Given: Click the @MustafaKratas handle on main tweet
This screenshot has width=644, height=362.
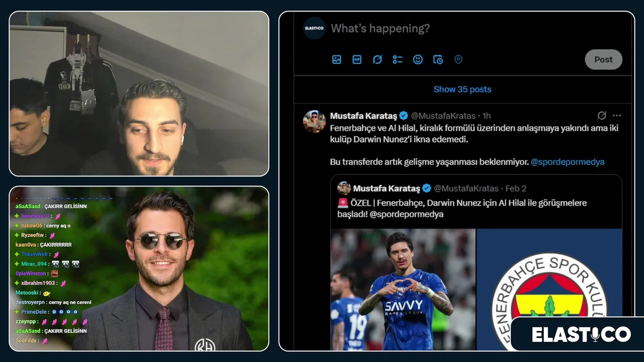Looking at the screenshot, I should click(443, 116).
